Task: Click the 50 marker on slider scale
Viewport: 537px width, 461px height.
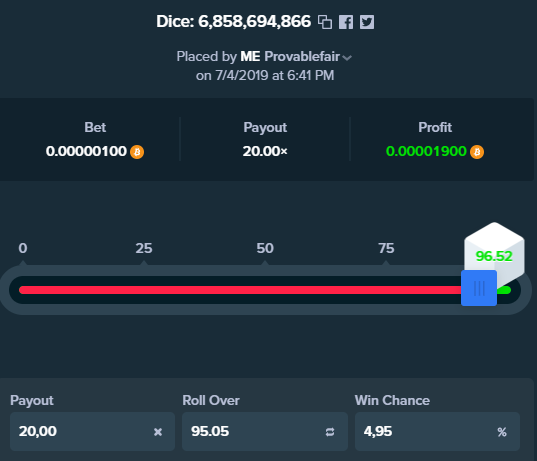Action: (x=265, y=248)
